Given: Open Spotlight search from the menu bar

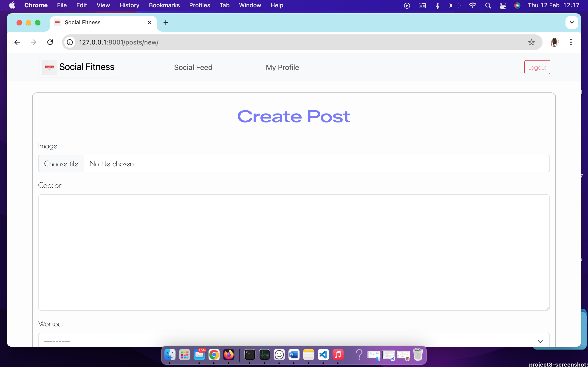Looking at the screenshot, I should [x=488, y=5].
